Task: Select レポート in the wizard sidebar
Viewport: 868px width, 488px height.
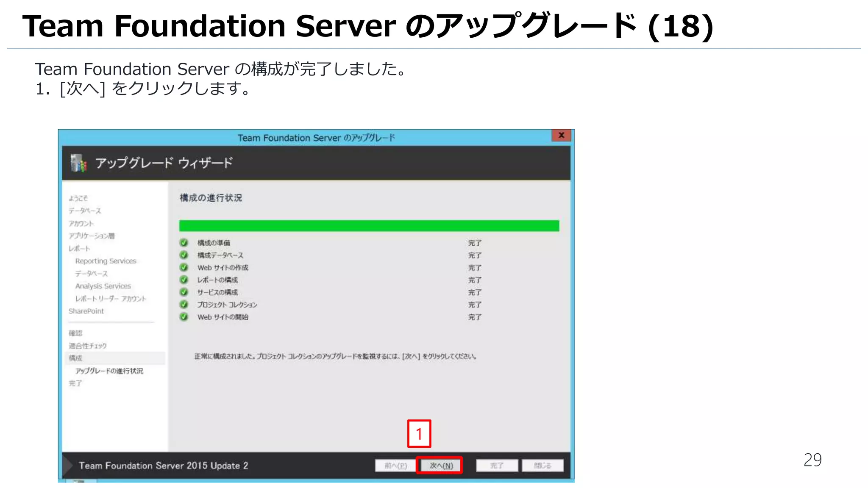Action: point(79,248)
